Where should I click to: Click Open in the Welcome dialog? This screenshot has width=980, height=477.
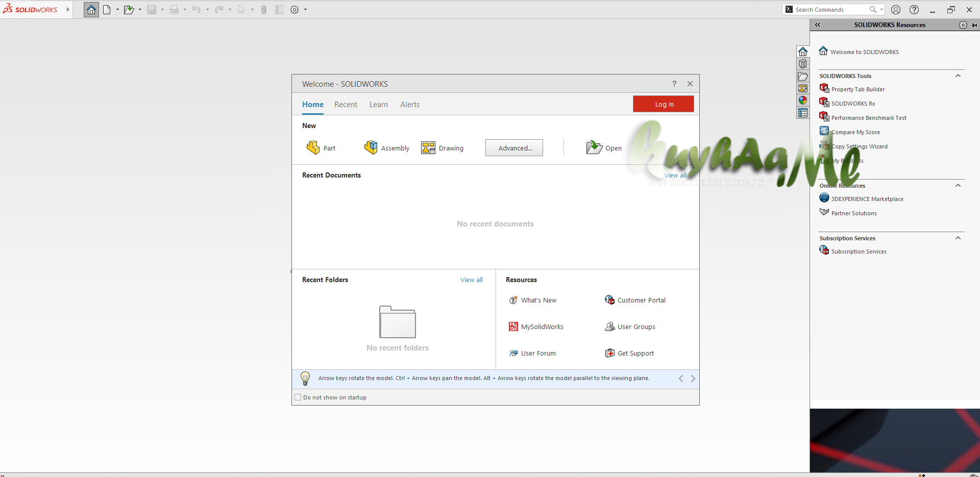tap(604, 148)
